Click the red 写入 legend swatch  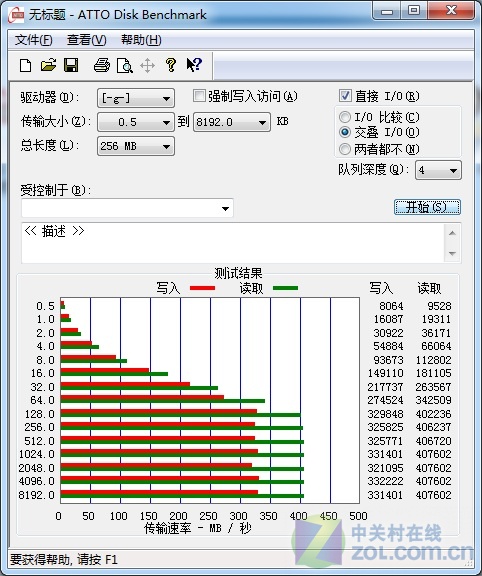pos(202,288)
